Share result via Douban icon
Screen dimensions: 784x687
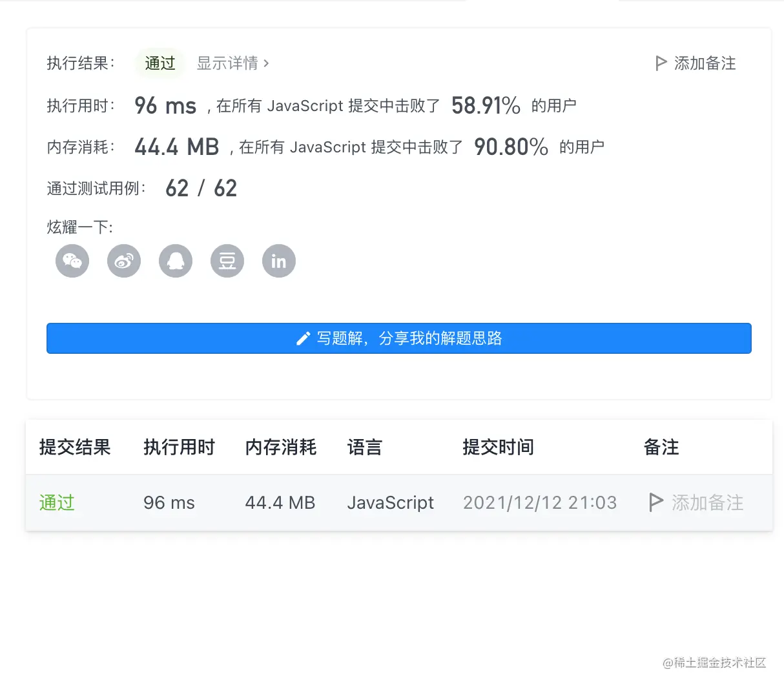click(x=227, y=261)
